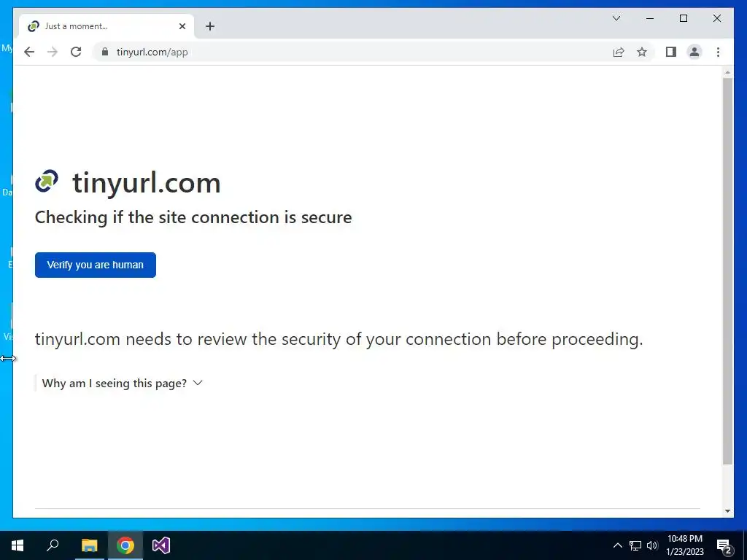Click the tinyurl logo on page
The height and width of the screenshot is (560, 747).
coord(47,182)
